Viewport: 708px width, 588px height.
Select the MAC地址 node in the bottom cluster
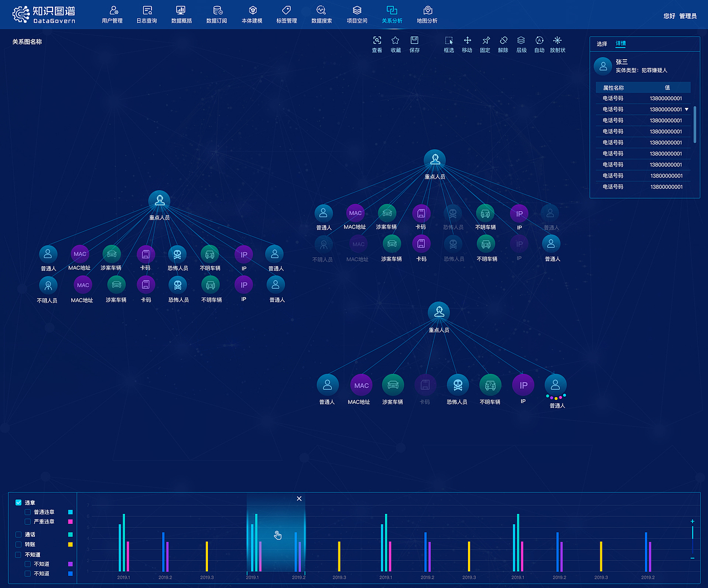(361, 386)
